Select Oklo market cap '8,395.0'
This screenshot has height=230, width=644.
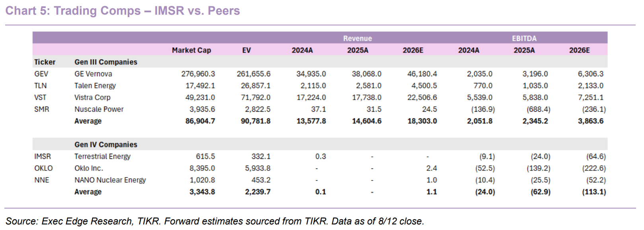[x=202, y=168]
